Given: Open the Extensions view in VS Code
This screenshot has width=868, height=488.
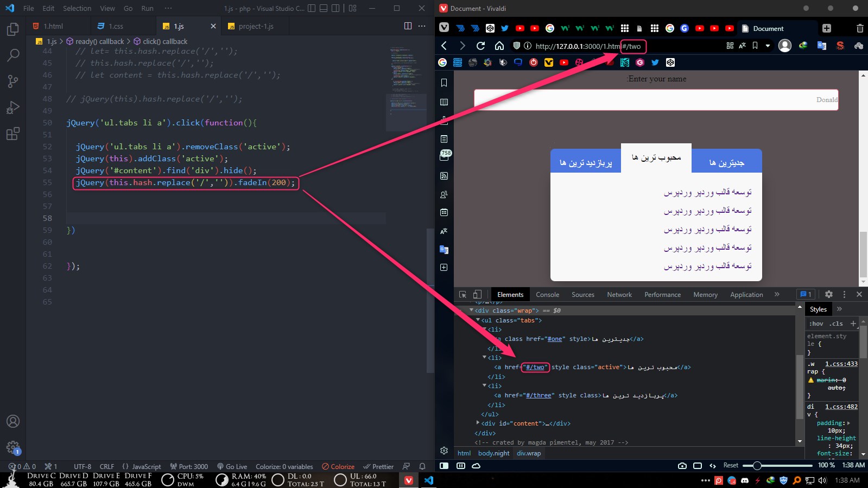Looking at the screenshot, I should (x=12, y=134).
